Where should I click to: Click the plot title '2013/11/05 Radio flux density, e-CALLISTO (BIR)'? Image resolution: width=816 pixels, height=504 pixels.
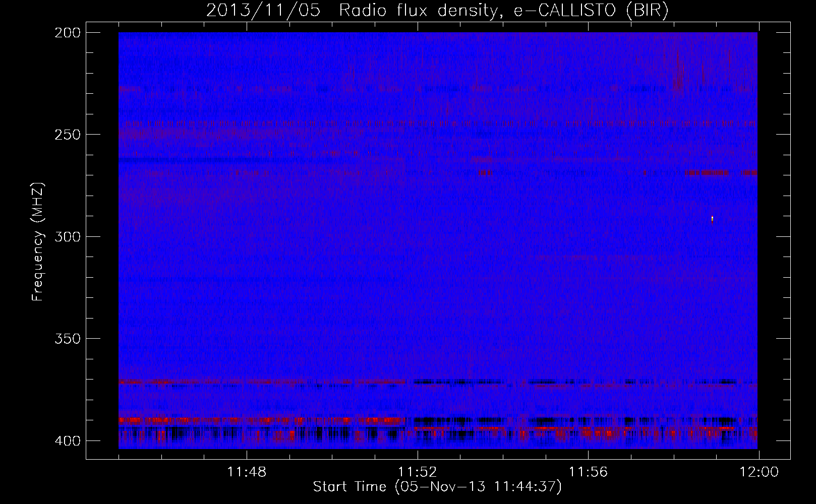437,11
